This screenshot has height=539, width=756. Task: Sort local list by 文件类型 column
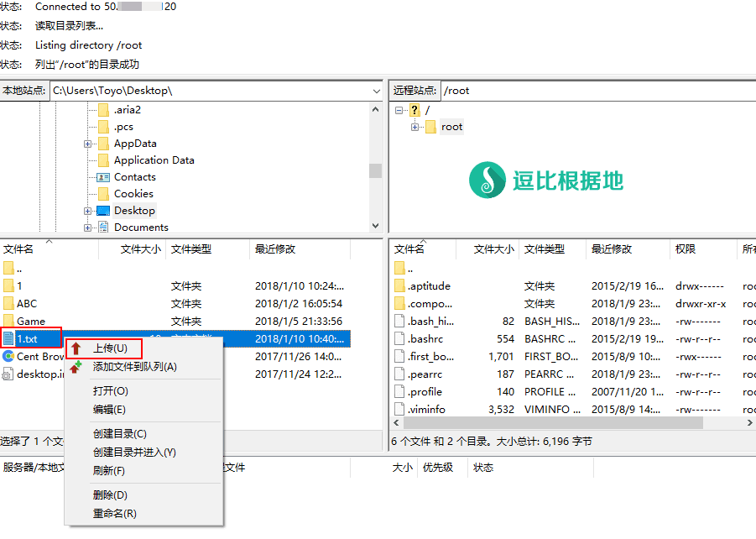point(191,249)
